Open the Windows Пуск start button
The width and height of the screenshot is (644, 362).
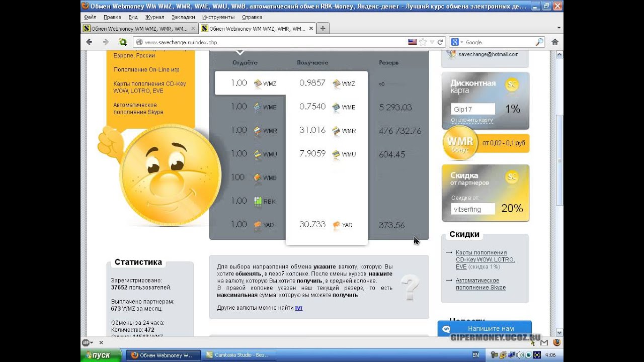tap(101, 355)
